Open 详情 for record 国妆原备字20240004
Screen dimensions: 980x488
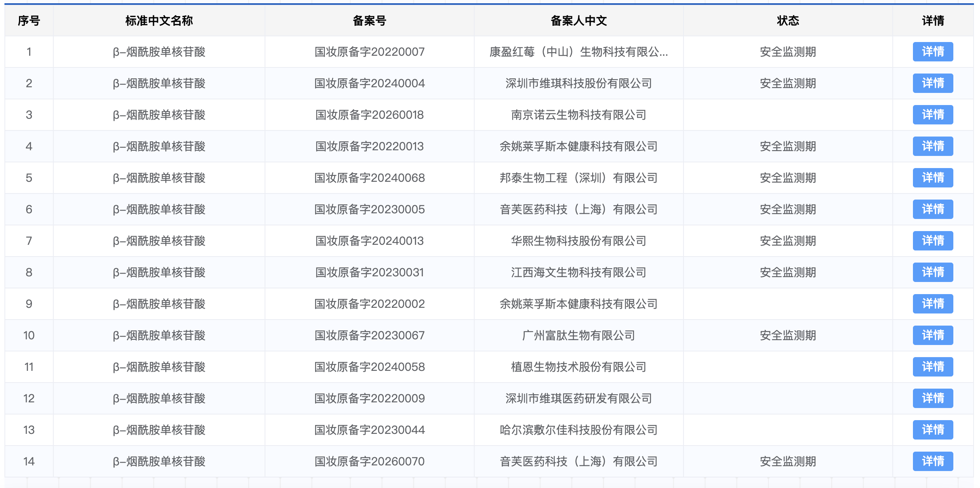933,83
